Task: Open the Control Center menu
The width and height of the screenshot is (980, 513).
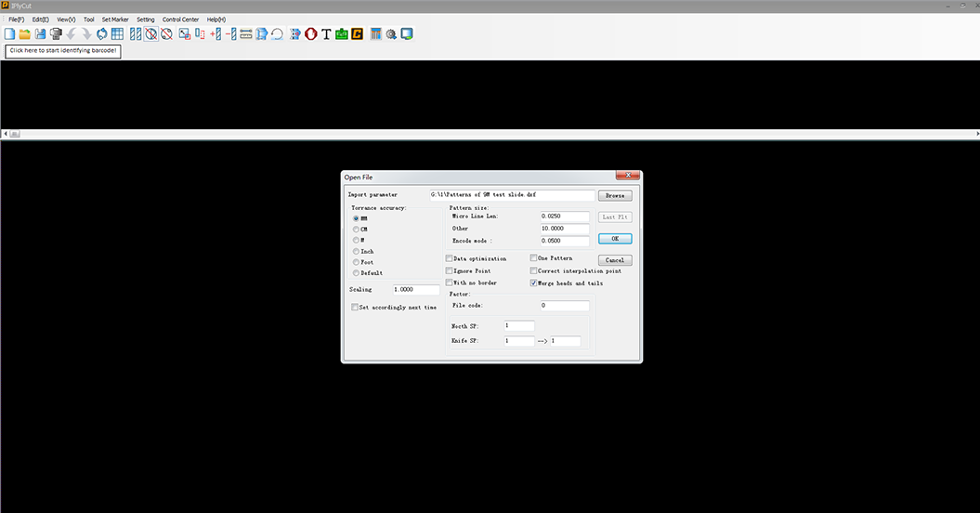Action: [180, 19]
